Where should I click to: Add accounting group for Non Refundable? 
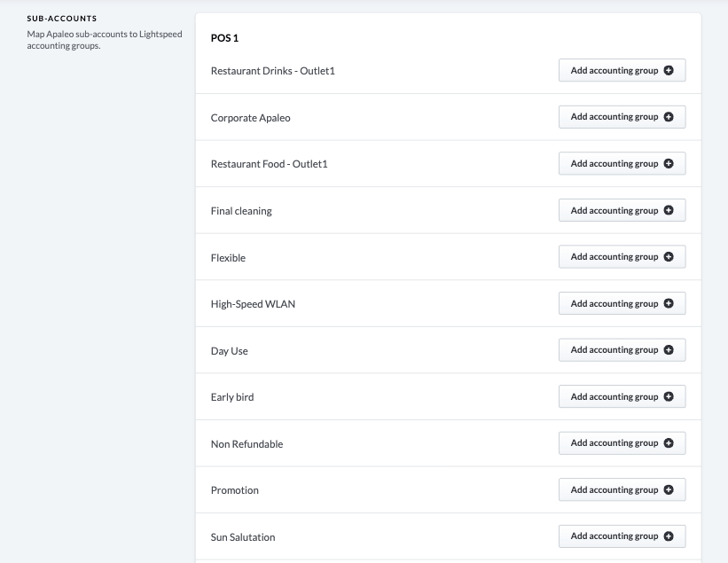621,442
